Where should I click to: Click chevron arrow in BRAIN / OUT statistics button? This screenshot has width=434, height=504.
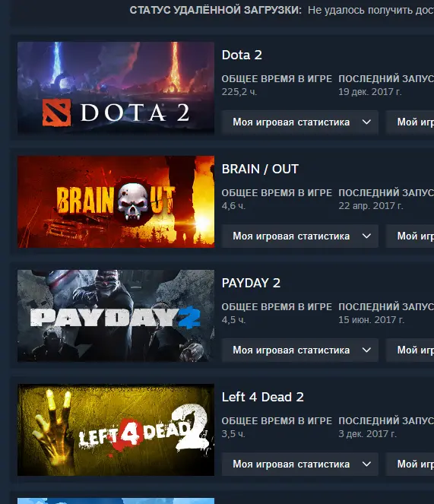point(366,236)
